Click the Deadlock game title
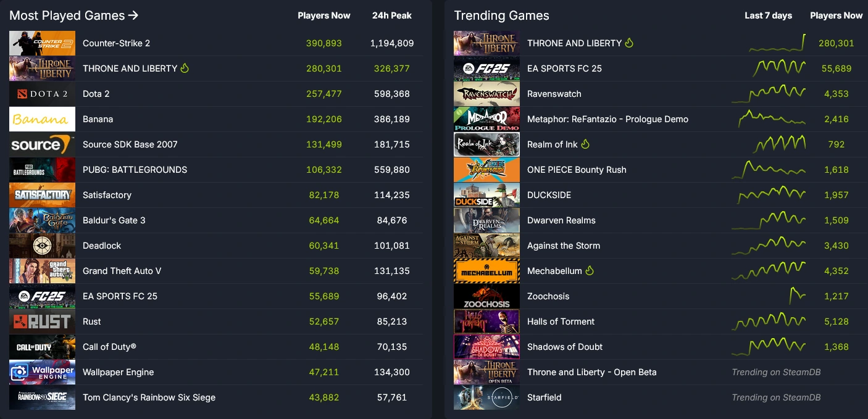 point(102,246)
